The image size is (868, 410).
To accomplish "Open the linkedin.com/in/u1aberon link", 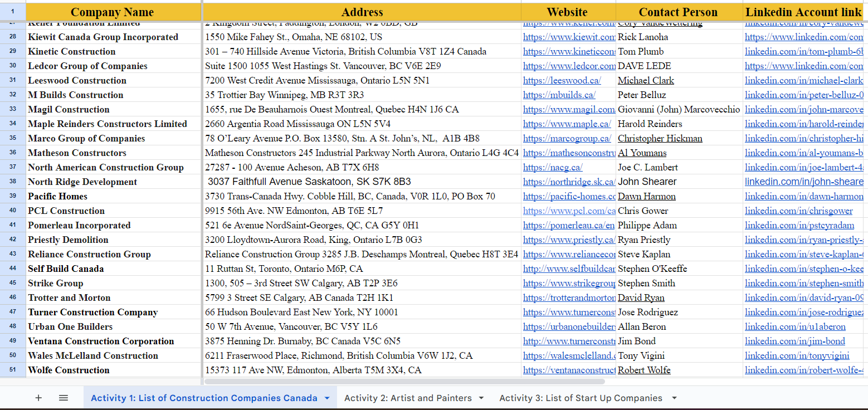I will click(x=795, y=327).
